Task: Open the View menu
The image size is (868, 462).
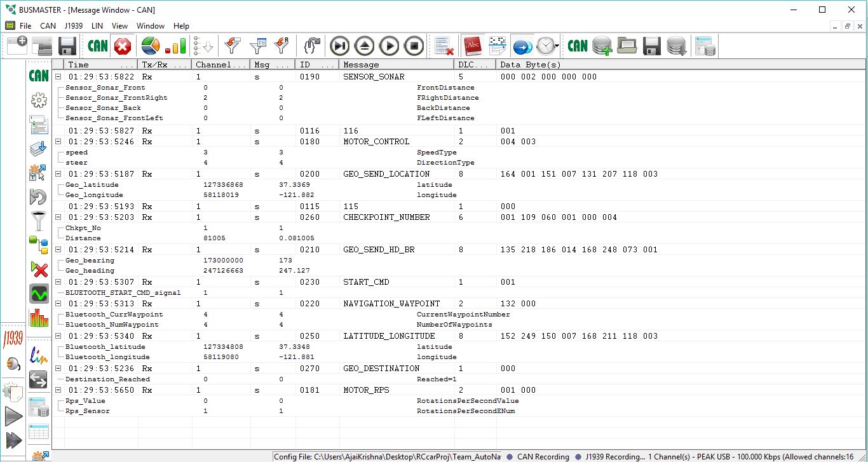Action: [x=119, y=26]
